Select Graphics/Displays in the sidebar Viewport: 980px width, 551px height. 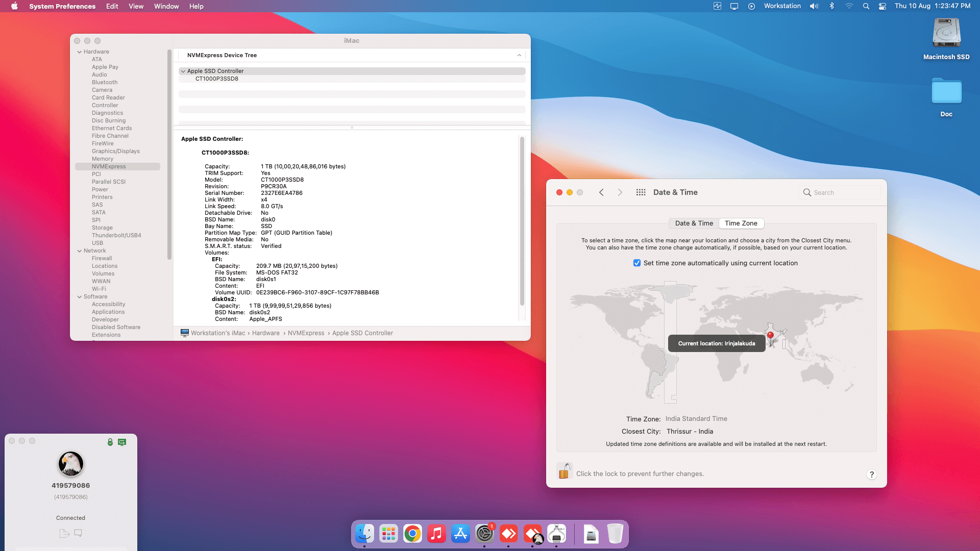116,151
